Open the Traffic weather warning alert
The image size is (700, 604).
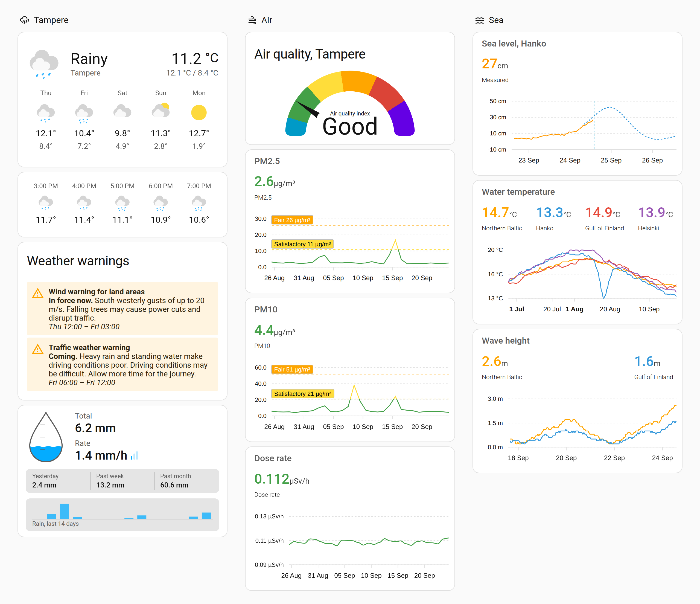122,364
